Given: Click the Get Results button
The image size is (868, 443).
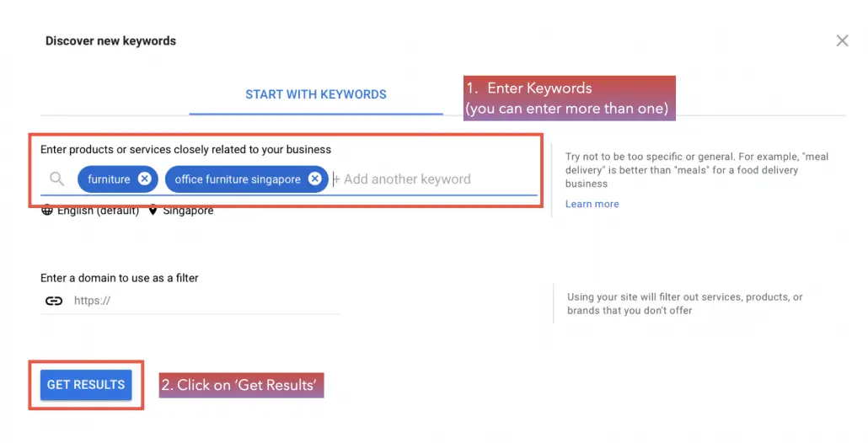Looking at the screenshot, I should pyautogui.click(x=86, y=385).
